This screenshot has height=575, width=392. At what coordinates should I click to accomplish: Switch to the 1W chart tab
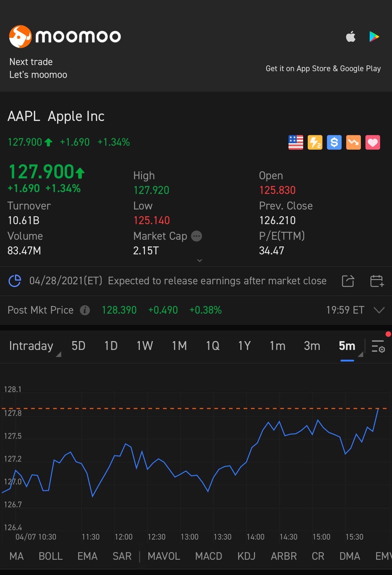(x=145, y=346)
